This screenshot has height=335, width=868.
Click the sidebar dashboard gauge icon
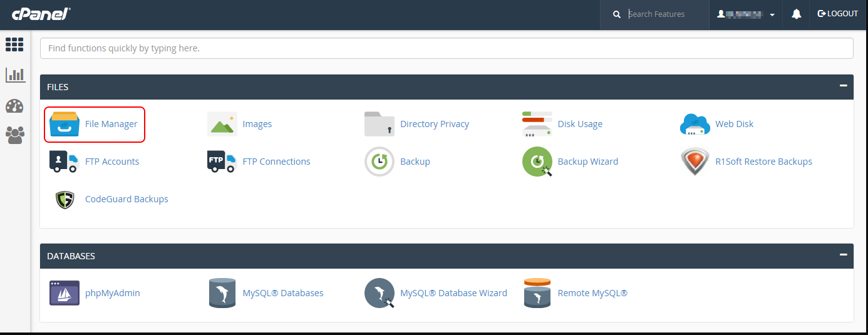point(15,105)
